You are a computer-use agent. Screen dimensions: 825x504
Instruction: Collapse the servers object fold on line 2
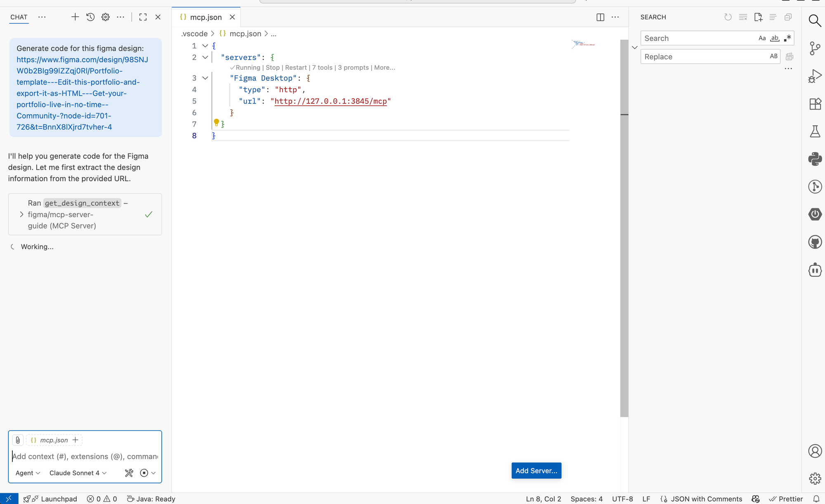point(205,57)
